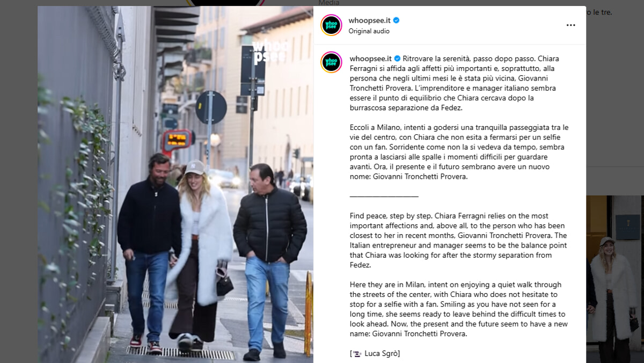Screen dimensions: 644x363
Task: Open whoopsee.it username in the header
Action: click(370, 20)
